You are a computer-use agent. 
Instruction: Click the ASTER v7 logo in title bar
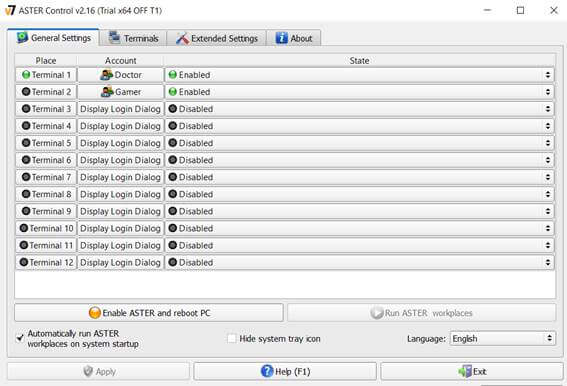click(10, 10)
